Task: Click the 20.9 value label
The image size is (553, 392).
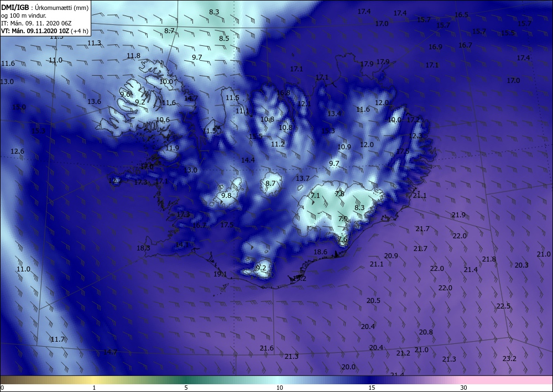Action: tap(391, 255)
